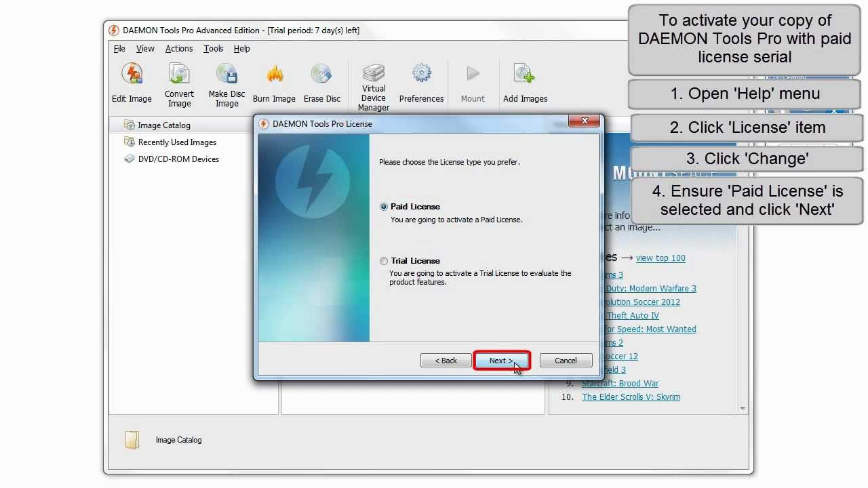The image size is (868, 488).
Task: Select the Paid License option
Action: [384, 207]
